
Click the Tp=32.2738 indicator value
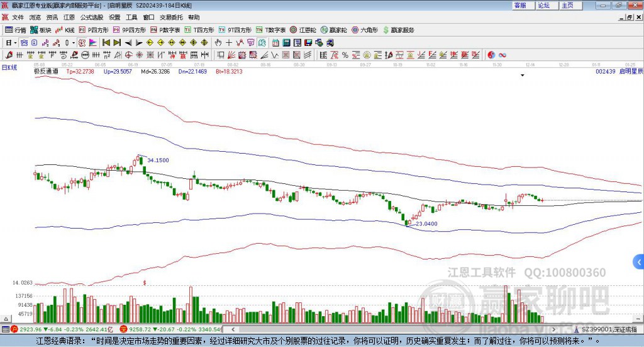[80, 71]
